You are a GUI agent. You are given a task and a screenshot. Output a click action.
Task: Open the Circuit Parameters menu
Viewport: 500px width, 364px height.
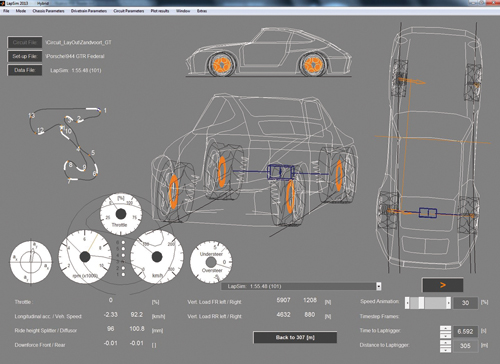pyautogui.click(x=129, y=11)
